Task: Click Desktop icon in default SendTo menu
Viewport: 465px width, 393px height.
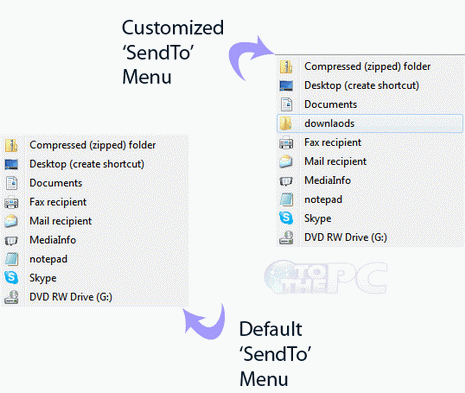Action: tap(11, 164)
